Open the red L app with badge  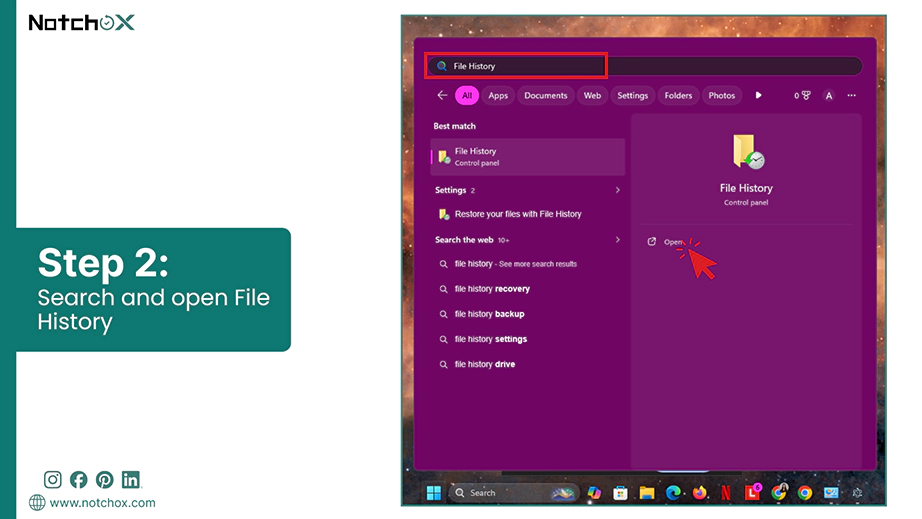(x=753, y=492)
